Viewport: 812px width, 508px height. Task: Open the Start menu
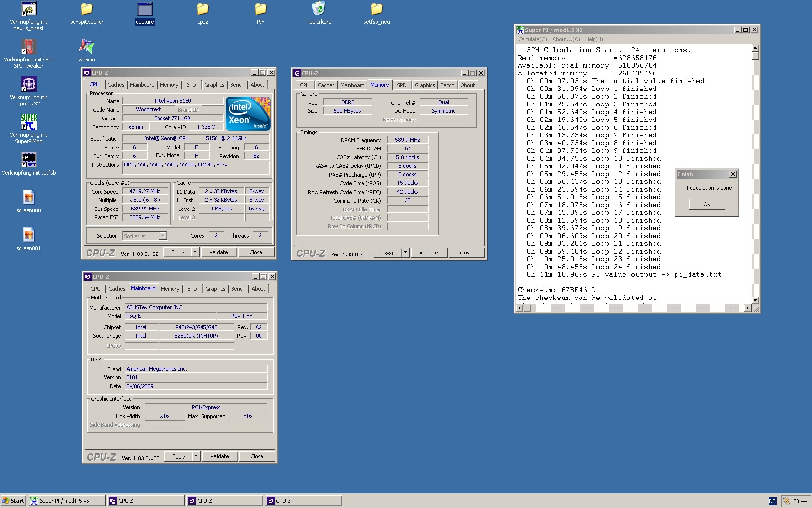(13, 501)
